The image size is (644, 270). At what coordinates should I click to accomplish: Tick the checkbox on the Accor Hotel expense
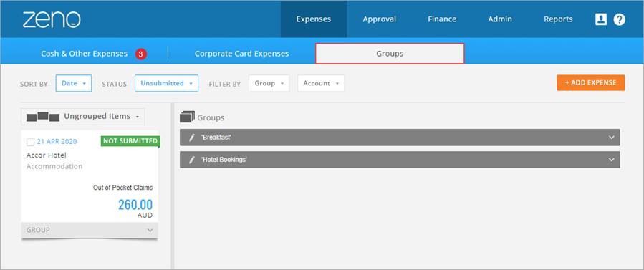30,142
